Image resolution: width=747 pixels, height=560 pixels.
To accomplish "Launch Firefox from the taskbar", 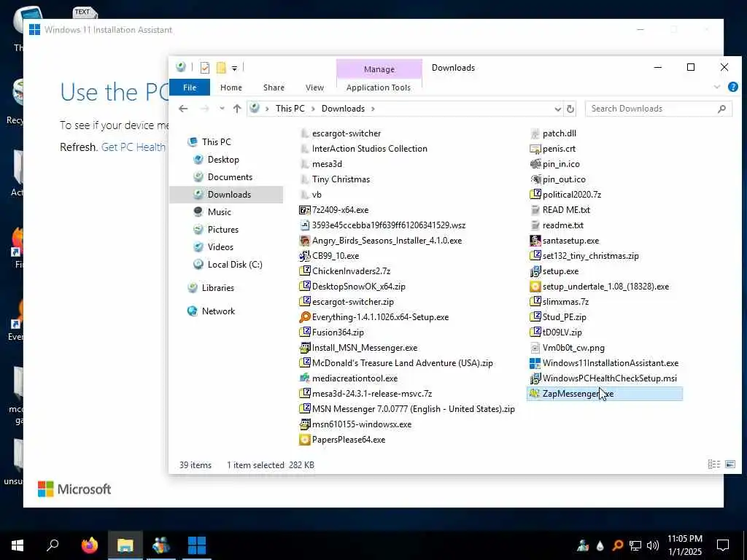I will (89, 545).
